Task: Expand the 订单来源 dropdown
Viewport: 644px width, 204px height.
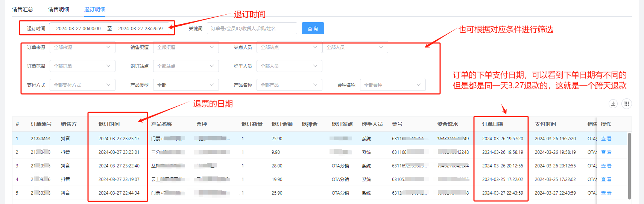Action: click(x=82, y=48)
